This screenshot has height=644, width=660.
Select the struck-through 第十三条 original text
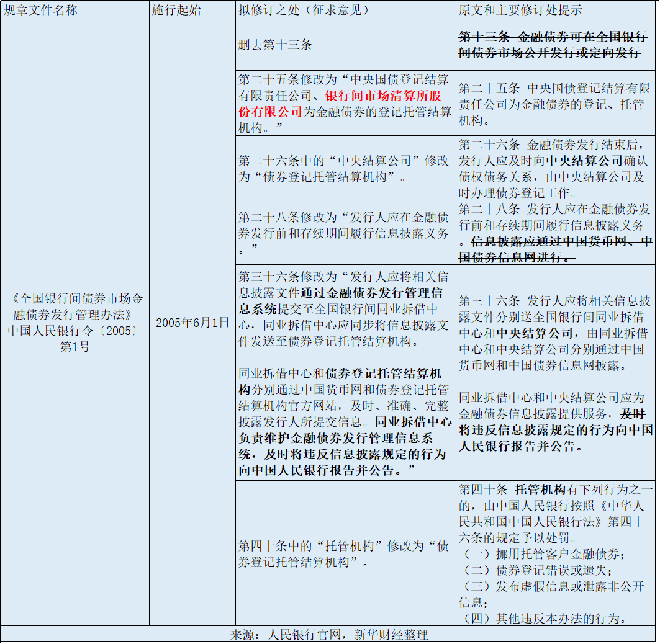550,44
